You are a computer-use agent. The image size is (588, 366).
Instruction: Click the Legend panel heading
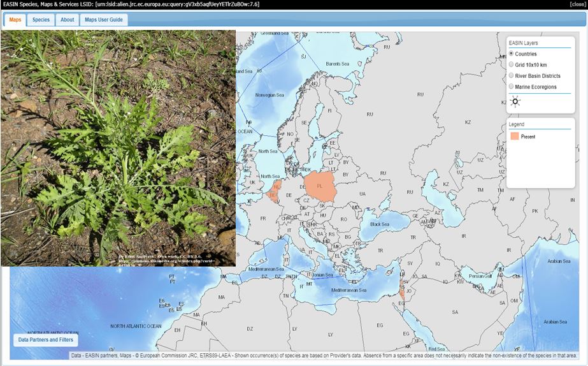pos(517,124)
